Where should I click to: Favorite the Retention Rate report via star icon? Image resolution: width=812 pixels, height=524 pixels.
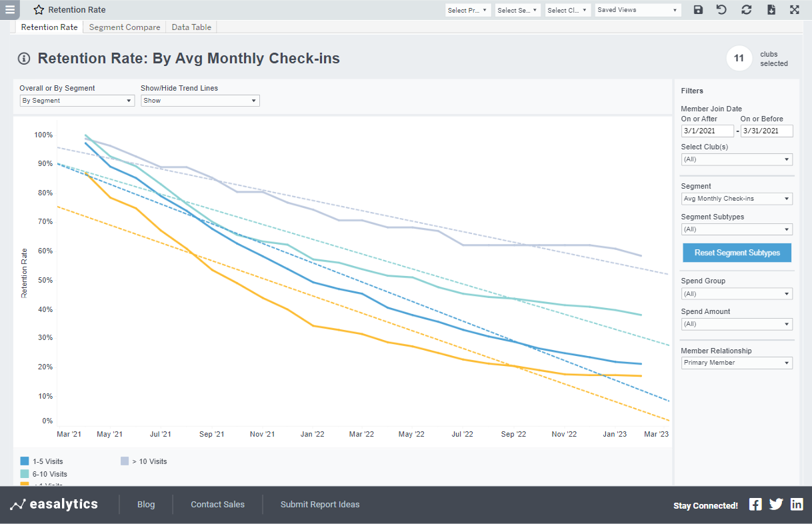[38, 9]
